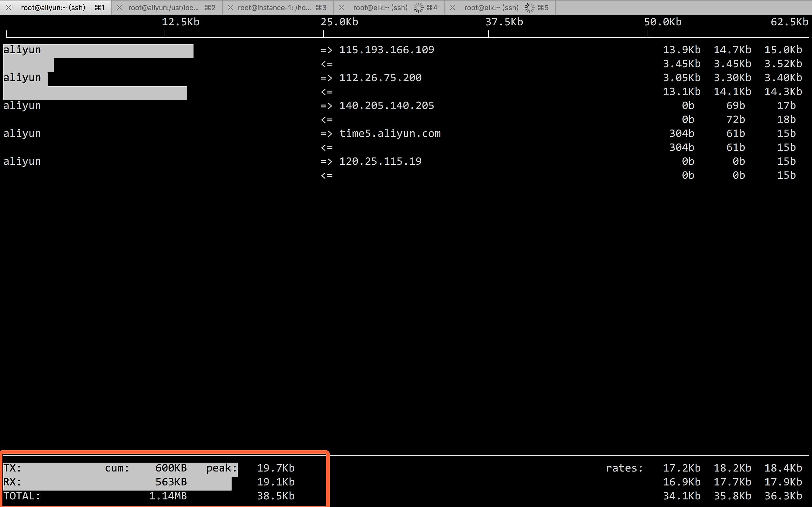
Task: Switch to the root@aliyun:/usr/loc... tab
Action: coord(163,7)
